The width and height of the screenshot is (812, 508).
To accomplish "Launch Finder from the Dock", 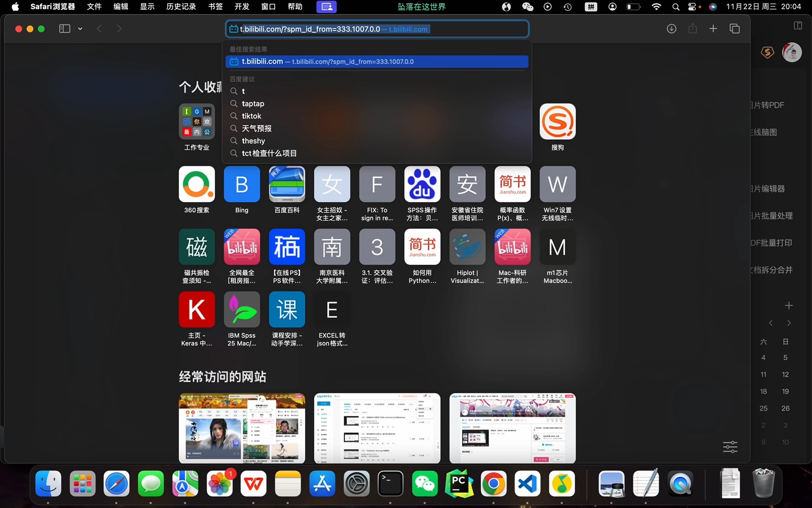I will (48, 484).
